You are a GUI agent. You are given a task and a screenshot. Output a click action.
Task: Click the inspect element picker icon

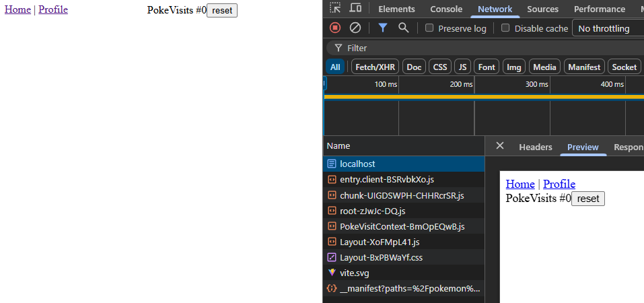point(335,9)
